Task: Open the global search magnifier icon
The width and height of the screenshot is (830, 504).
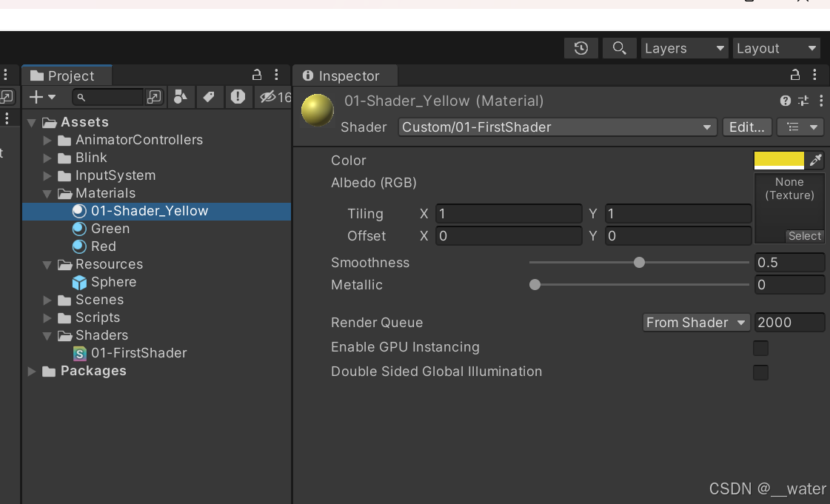Action: tap(619, 48)
